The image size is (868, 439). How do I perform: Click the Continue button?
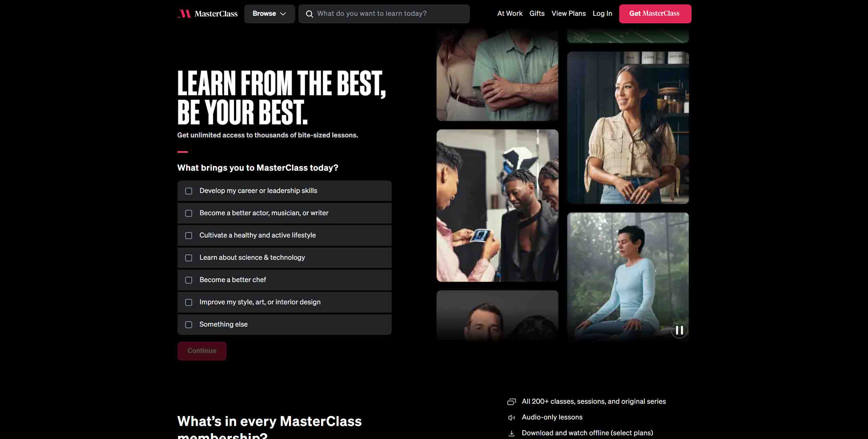[x=202, y=351]
